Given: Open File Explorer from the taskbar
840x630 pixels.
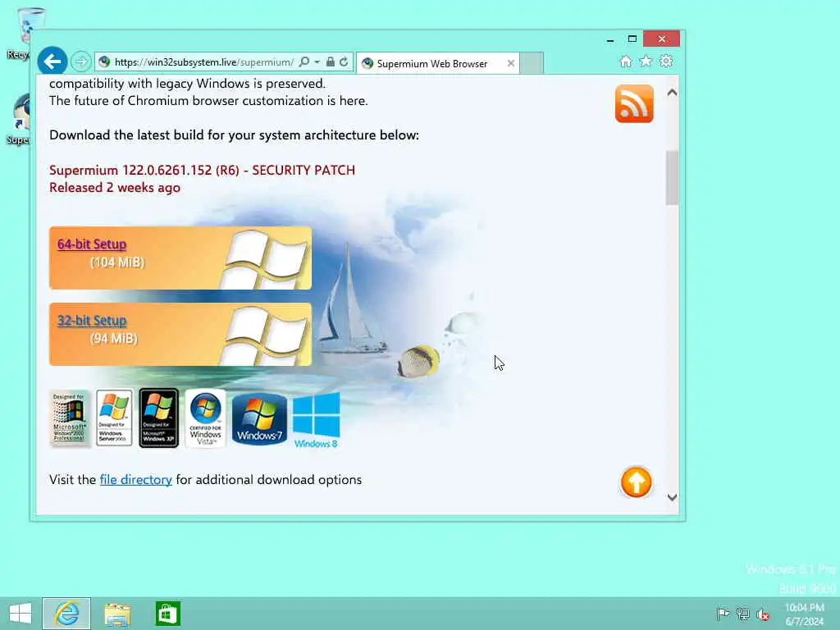Looking at the screenshot, I should point(117,614).
